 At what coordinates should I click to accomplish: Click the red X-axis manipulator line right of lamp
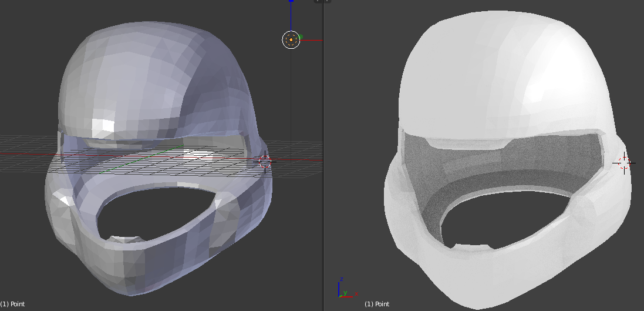[x=312, y=41]
